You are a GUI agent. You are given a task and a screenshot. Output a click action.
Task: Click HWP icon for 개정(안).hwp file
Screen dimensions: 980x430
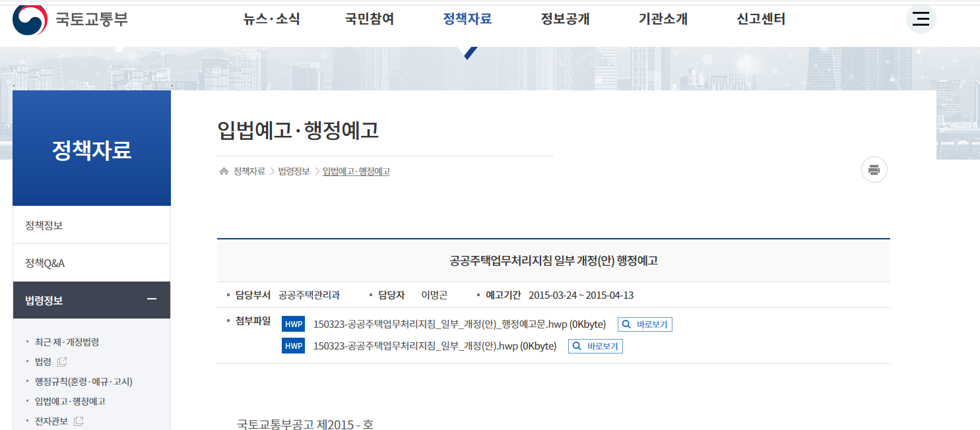293,346
